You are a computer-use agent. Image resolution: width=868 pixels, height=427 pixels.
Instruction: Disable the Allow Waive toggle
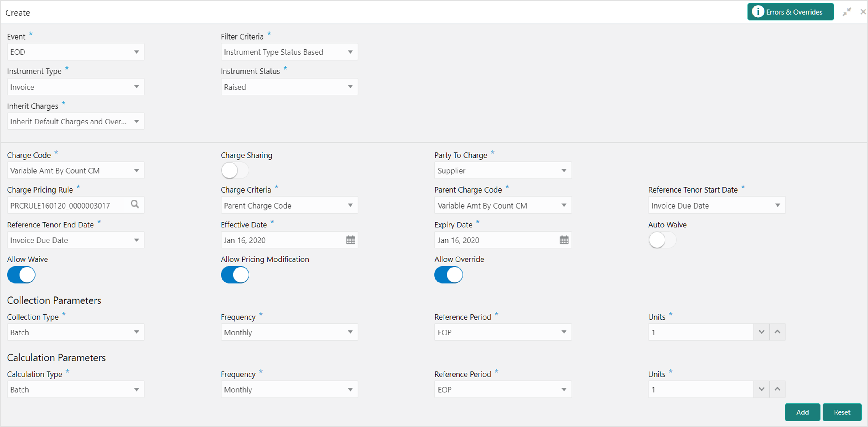click(x=21, y=275)
